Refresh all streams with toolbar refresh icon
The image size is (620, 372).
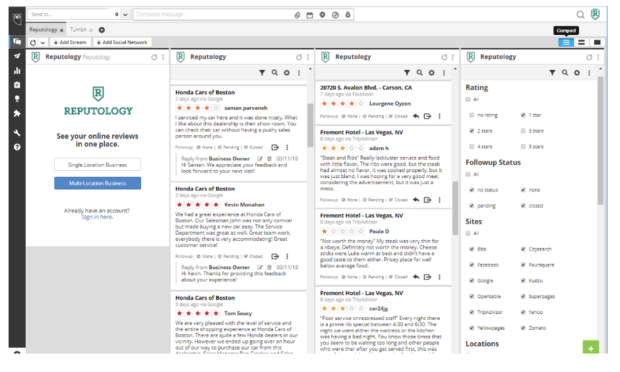33,42
